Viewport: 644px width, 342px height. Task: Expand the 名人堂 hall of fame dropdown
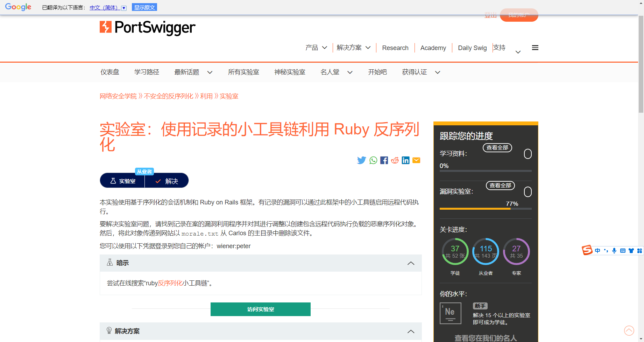pos(350,72)
